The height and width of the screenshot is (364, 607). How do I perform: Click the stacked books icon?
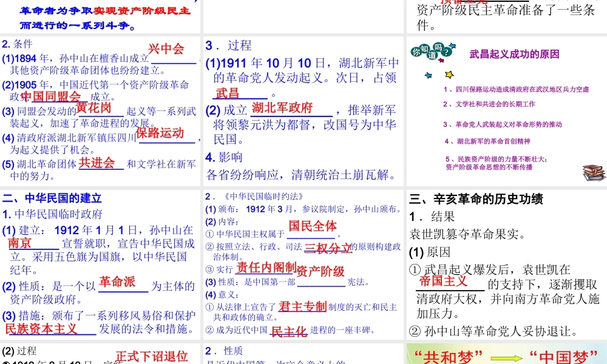594,172
